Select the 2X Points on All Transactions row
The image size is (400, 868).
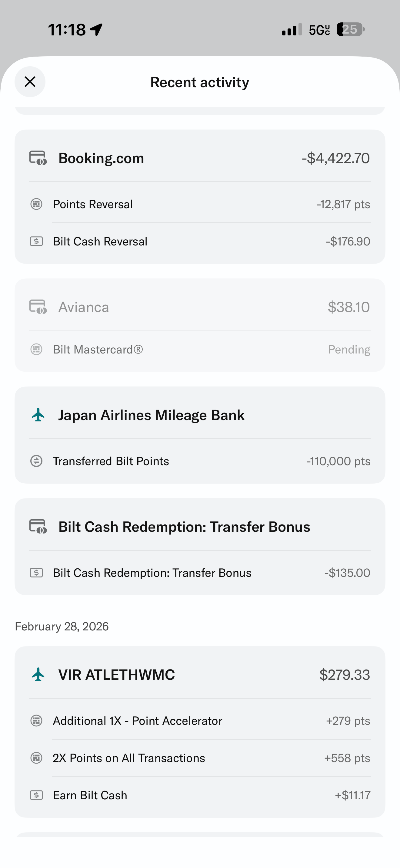pos(129,758)
